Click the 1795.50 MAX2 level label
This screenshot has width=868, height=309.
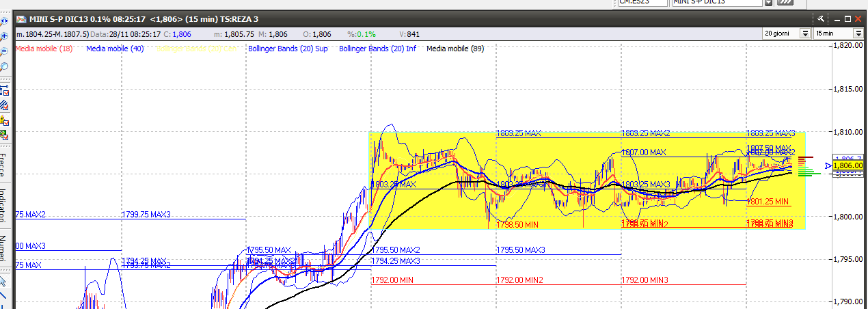[x=396, y=250]
